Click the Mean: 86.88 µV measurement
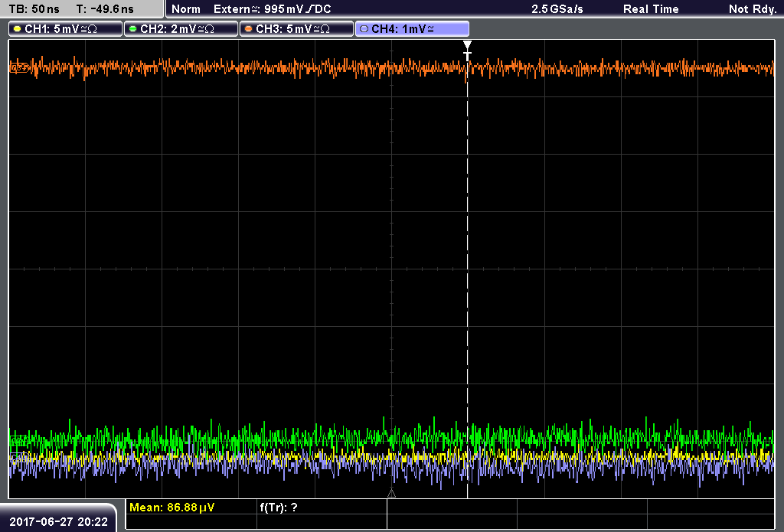Screen dimensions: 784x532 (172, 508)
